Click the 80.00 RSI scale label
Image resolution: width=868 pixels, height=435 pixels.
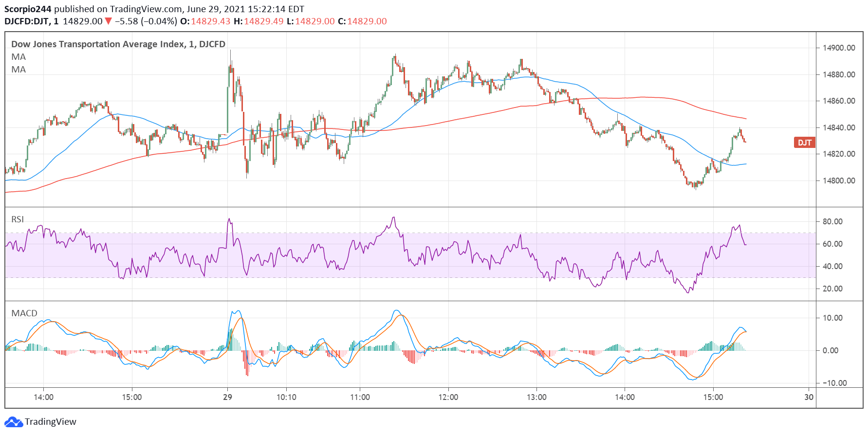coord(832,221)
